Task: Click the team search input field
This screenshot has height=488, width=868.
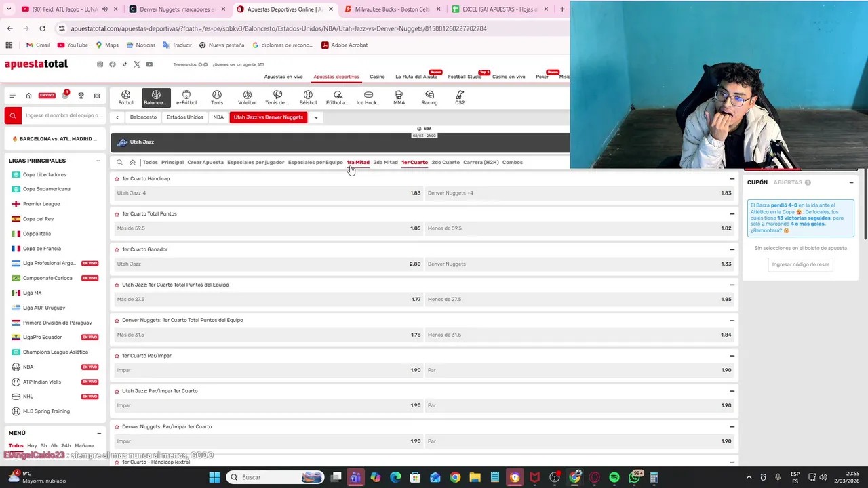Action: click(x=64, y=116)
